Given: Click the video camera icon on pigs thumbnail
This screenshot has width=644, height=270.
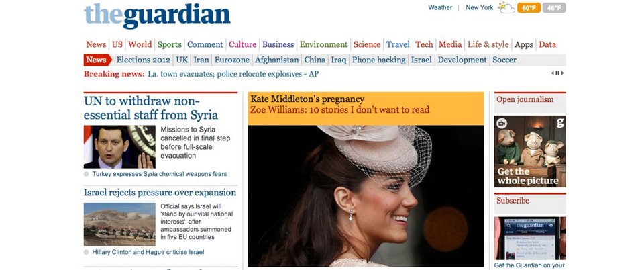Looking at the screenshot, I should 502,124.
